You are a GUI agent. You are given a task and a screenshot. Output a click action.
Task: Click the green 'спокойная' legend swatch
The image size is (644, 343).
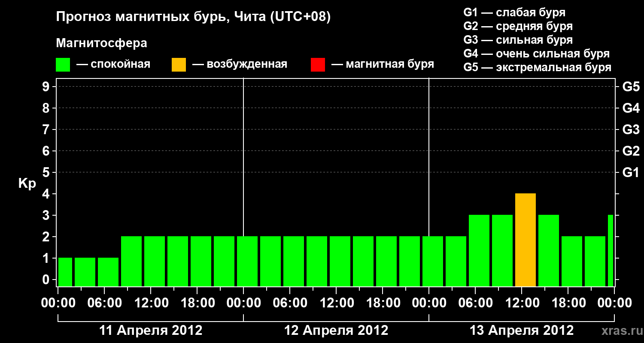pyautogui.click(x=63, y=65)
